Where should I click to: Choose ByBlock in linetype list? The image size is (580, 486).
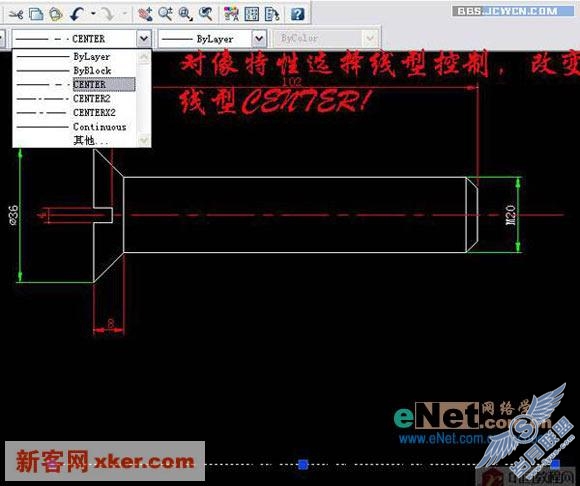click(74, 71)
